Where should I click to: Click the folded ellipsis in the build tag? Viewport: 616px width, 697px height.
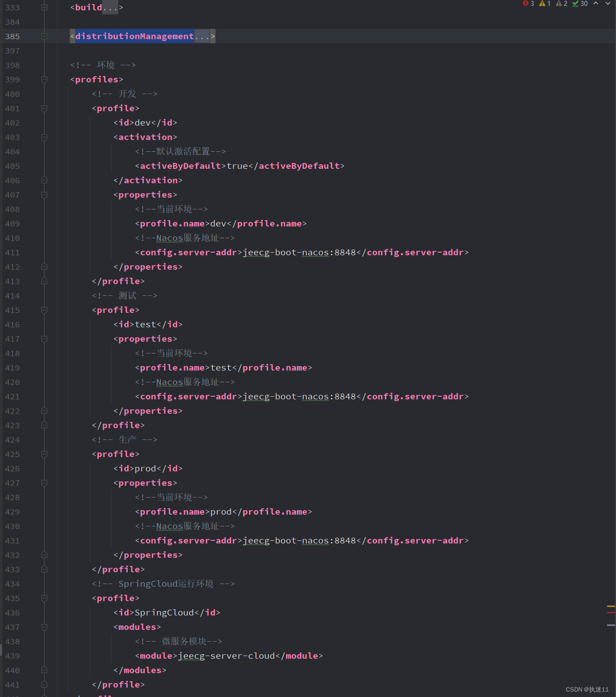(x=110, y=7)
